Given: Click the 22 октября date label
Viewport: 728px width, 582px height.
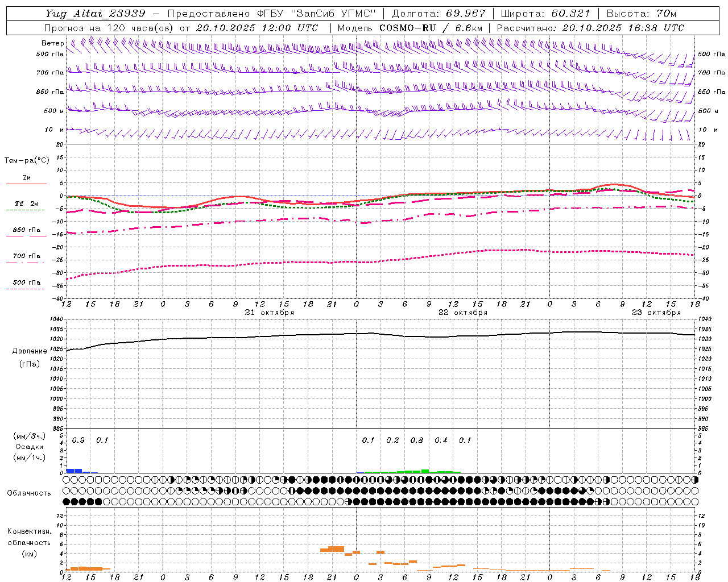Looking at the screenshot, I should [x=463, y=313].
